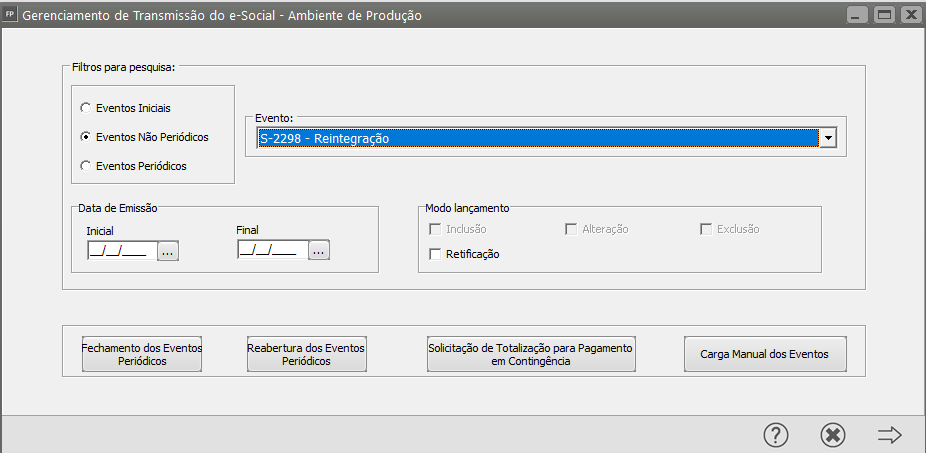The height and width of the screenshot is (453, 926).
Task: Select the Eventos Não Periódicos option
Action: (x=87, y=137)
